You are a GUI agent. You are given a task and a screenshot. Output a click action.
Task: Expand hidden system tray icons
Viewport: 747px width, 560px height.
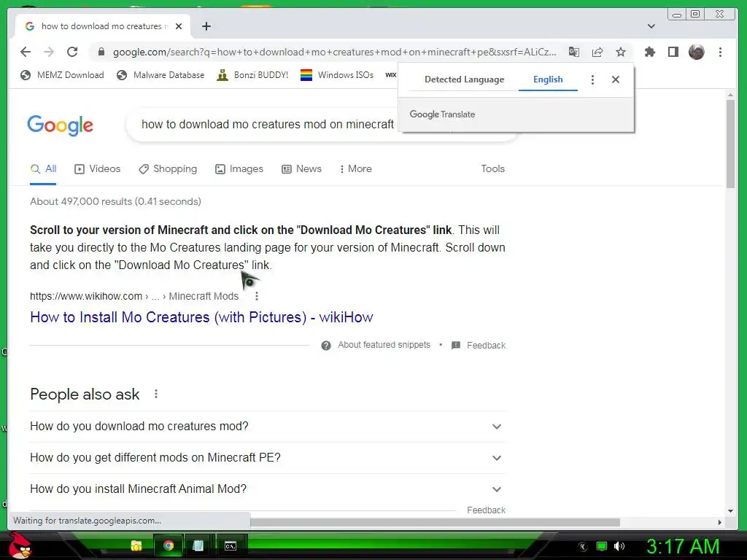click(x=583, y=547)
